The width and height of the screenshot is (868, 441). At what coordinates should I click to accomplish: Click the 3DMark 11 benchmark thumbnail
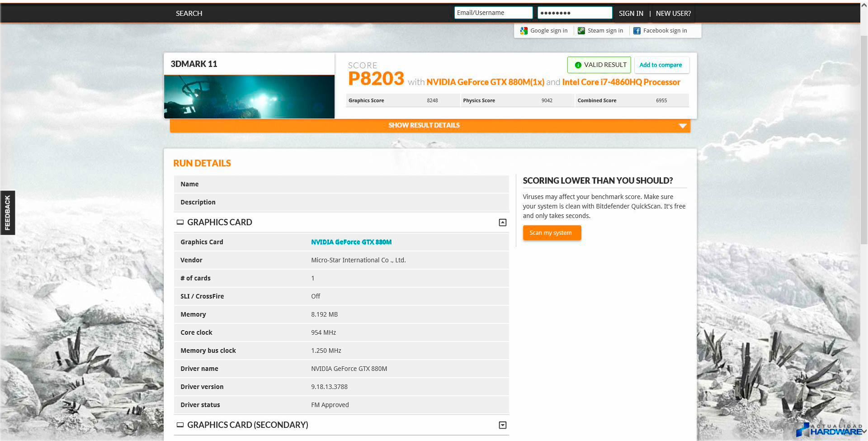pyautogui.click(x=249, y=97)
